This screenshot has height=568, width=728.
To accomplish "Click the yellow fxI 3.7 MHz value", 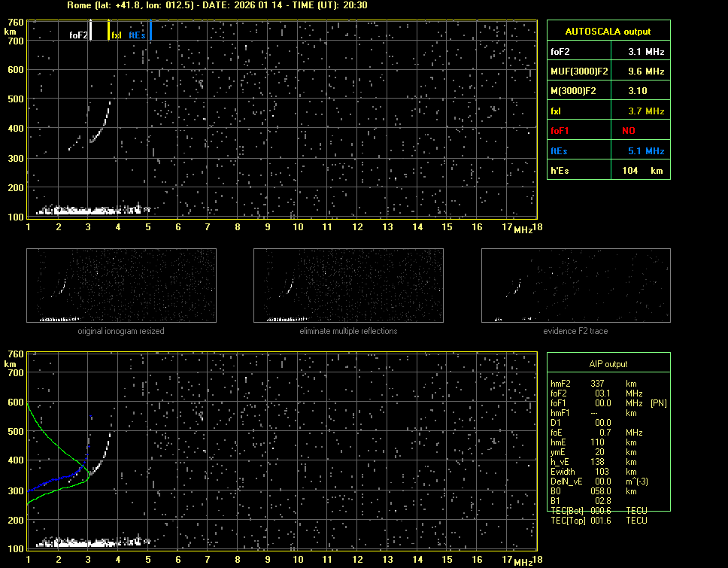I will pyautogui.click(x=646, y=111).
